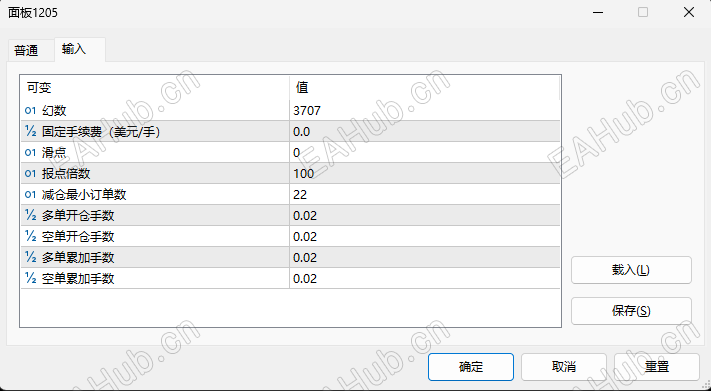Select the 减仓最小订单数 value 22
Screen dimensions: 711x391
[300, 195]
